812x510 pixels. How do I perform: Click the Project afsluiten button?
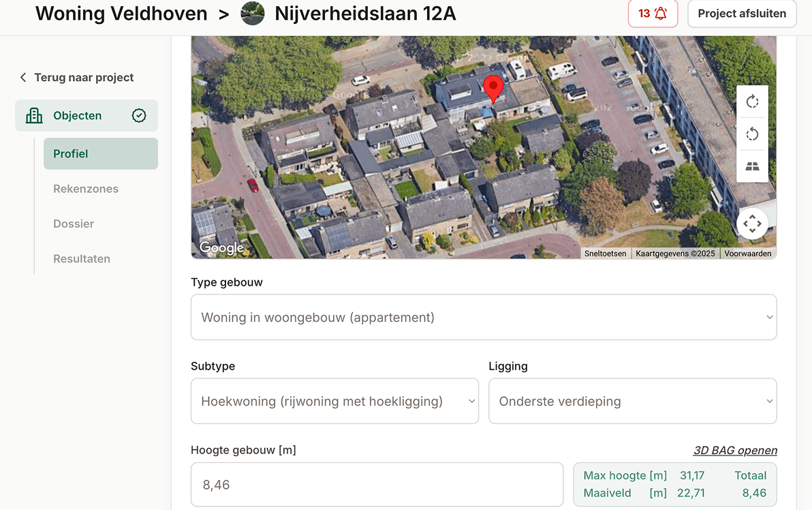point(742,13)
